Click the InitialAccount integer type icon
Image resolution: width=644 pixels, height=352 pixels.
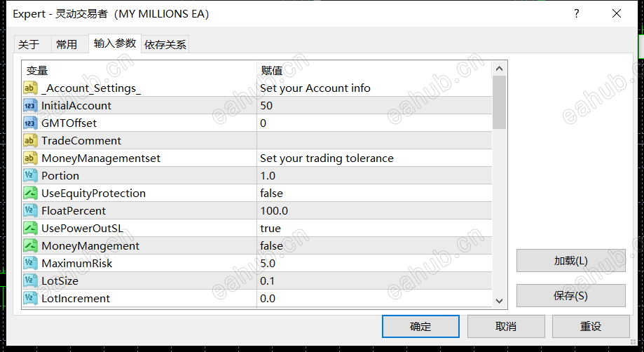30,106
